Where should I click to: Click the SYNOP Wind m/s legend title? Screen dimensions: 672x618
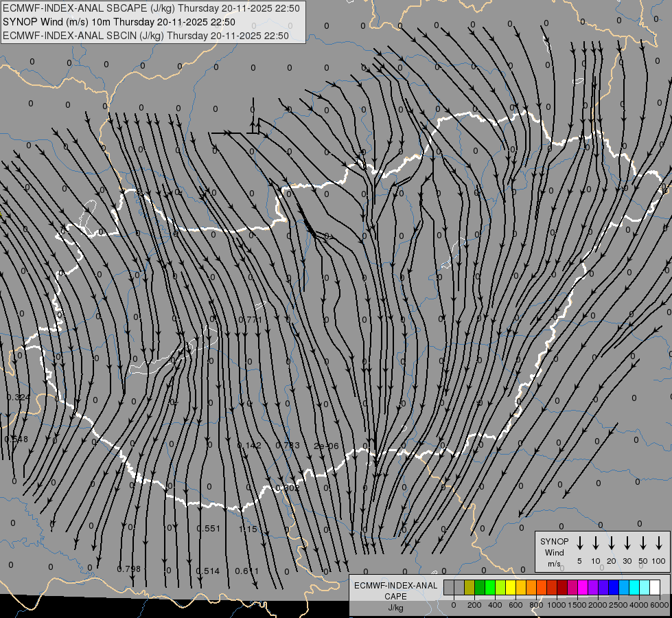pyautogui.click(x=554, y=552)
